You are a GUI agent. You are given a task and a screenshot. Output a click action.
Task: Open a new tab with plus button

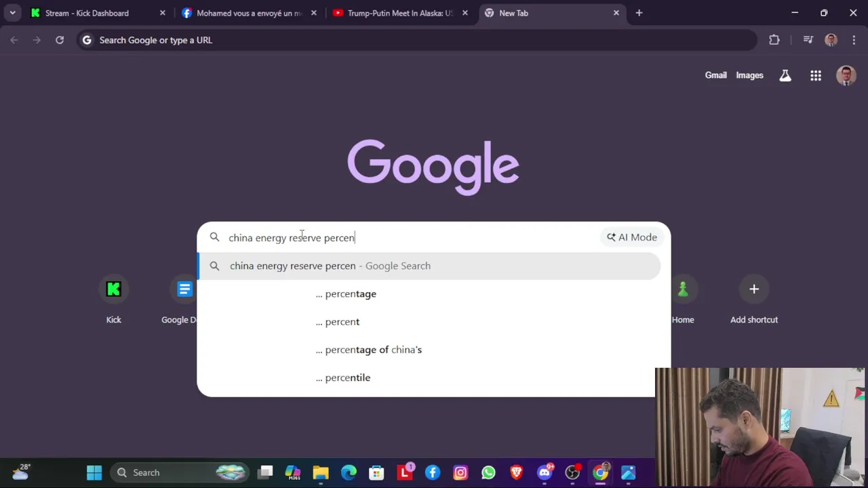(x=639, y=13)
